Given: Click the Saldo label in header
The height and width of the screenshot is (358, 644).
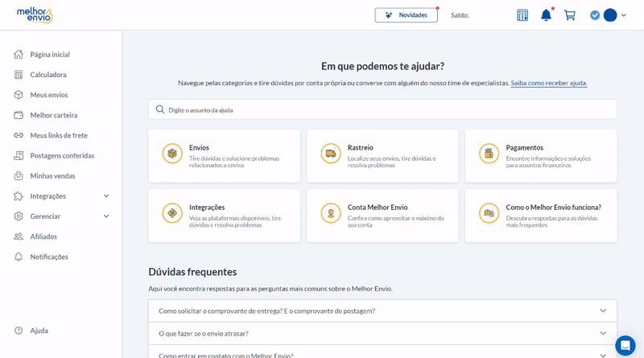Looking at the screenshot, I should 460,15.
